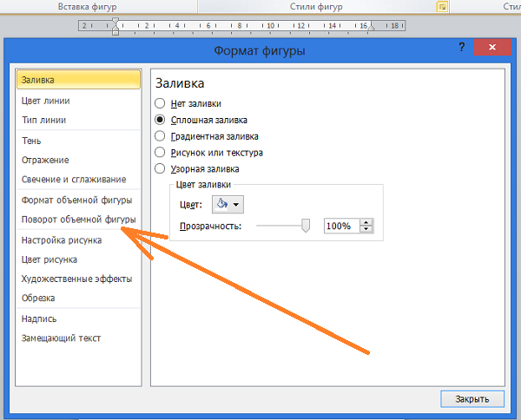521x420 pixels.
Task: Select Сплошная заливка radio button
Action: point(159,120)
